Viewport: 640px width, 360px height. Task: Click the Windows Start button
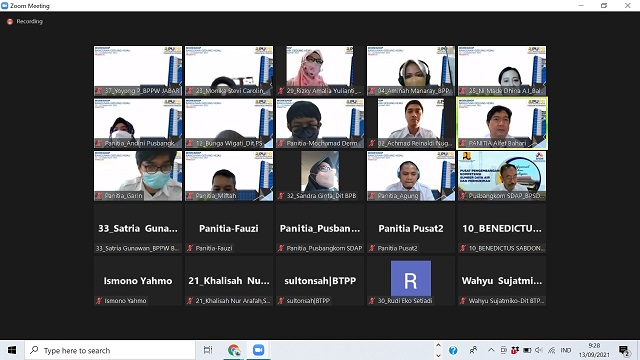tap(12, 350)
